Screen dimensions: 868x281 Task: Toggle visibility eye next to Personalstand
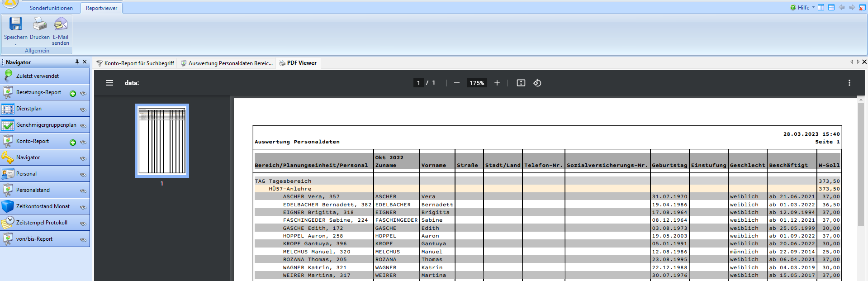coord(83,191)
